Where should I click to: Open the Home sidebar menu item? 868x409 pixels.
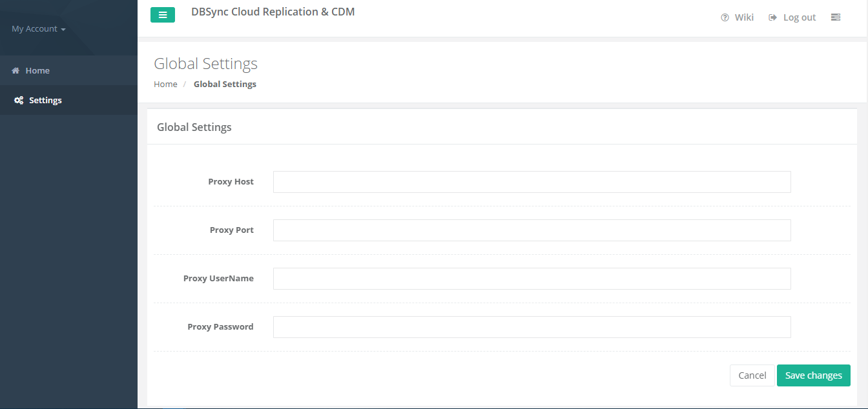coord(37,71)
